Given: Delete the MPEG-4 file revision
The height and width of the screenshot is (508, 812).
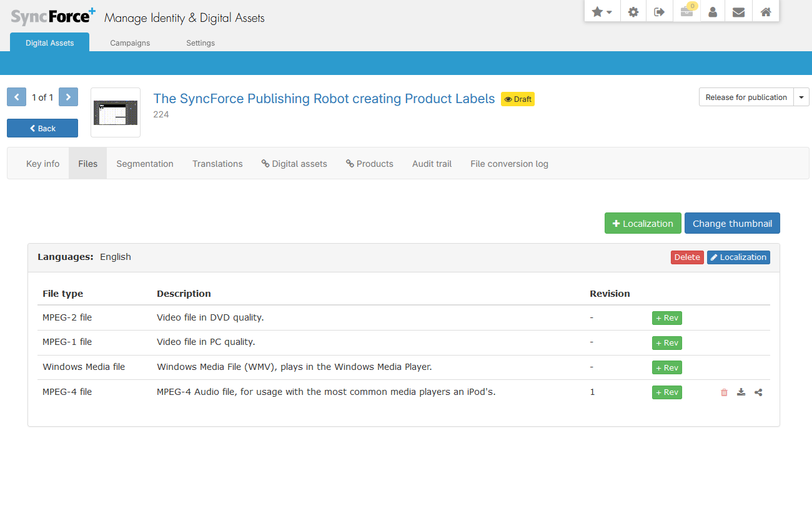Looking at the screenshot, I should [x=724, y=392].
